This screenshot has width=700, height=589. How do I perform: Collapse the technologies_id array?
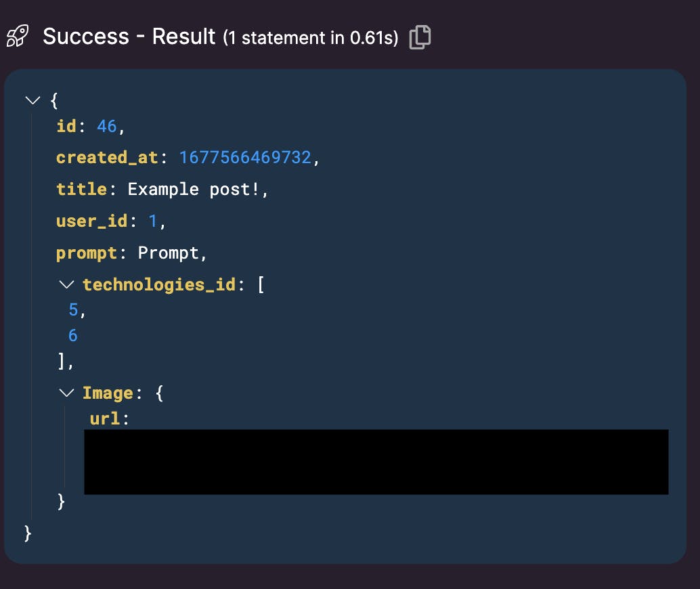tap(66, 284)
